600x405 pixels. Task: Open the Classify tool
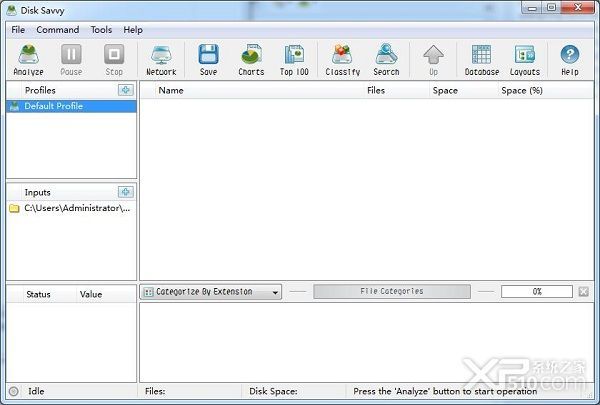[x=342, y=60]
